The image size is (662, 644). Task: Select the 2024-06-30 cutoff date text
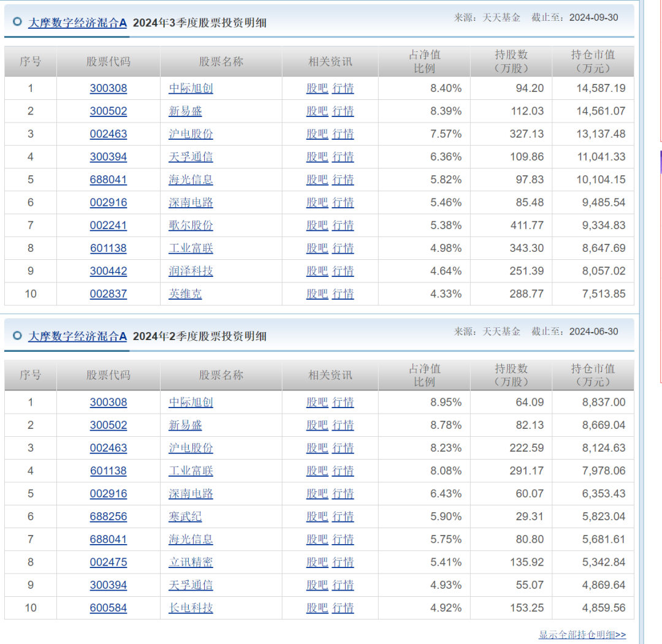click(593, 331)
